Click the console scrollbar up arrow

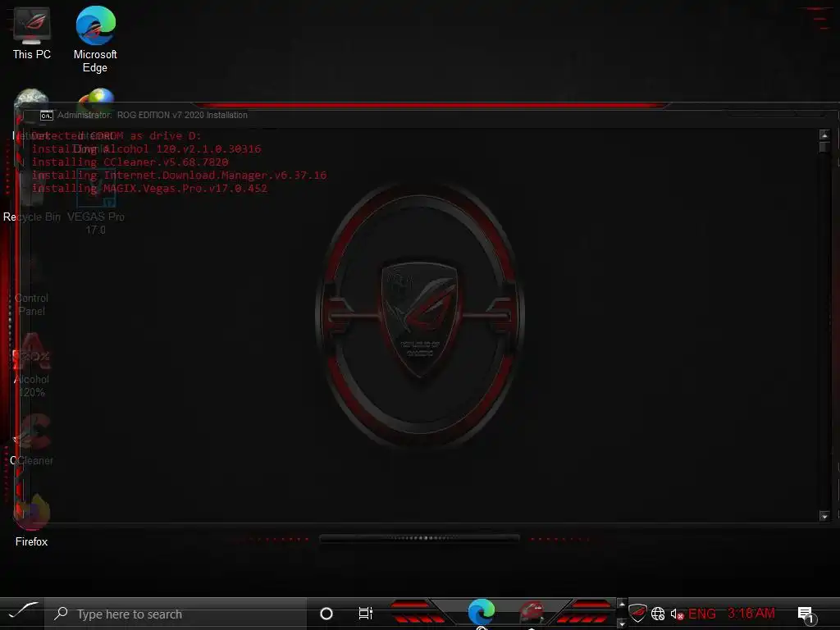click(824, 135)
